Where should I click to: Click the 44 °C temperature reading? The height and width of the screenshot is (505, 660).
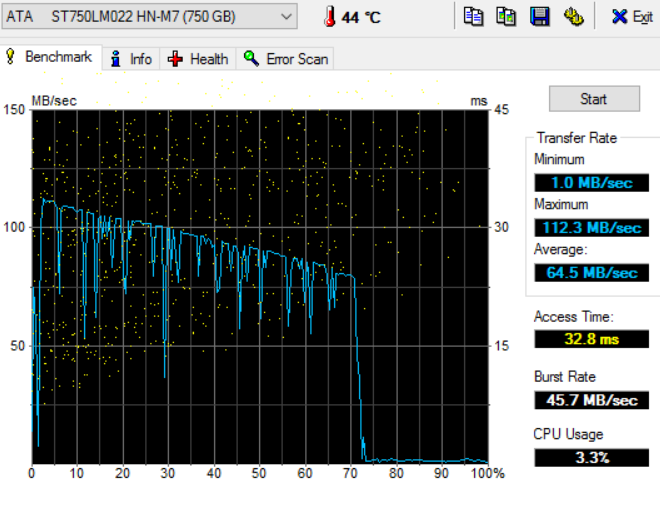tap(361, 17)
